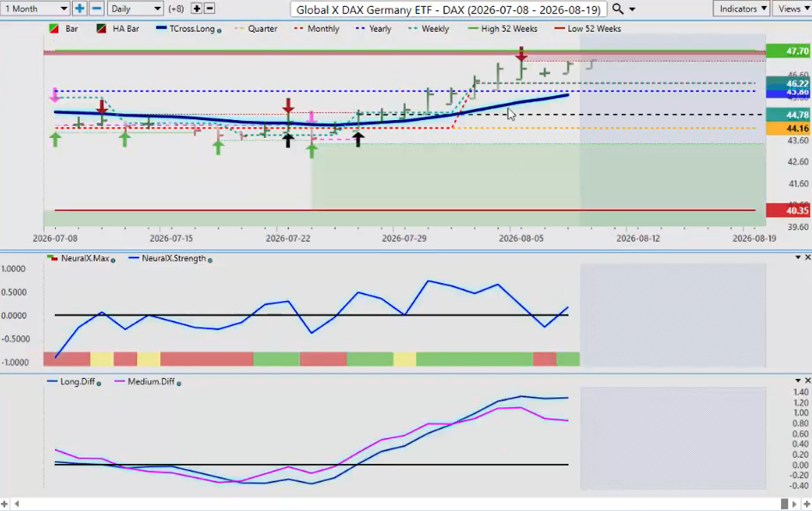Image resolution: width=812 pixels, height=511 pixels.
Task: Toggle the Weekly legend item
Action: tap(429, 28)
